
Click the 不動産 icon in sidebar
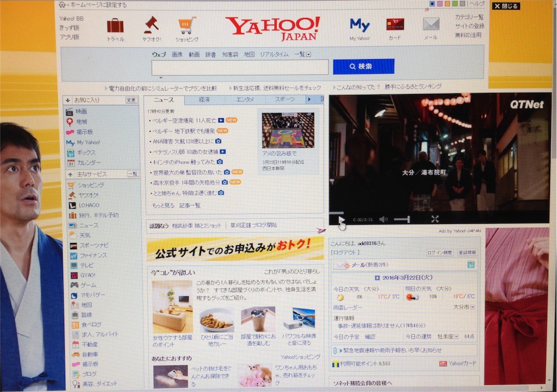76,344
